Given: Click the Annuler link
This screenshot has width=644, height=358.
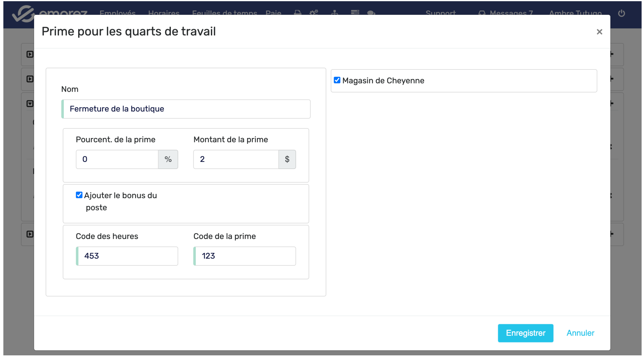Looking at the screenshot, I should [580, 333].
